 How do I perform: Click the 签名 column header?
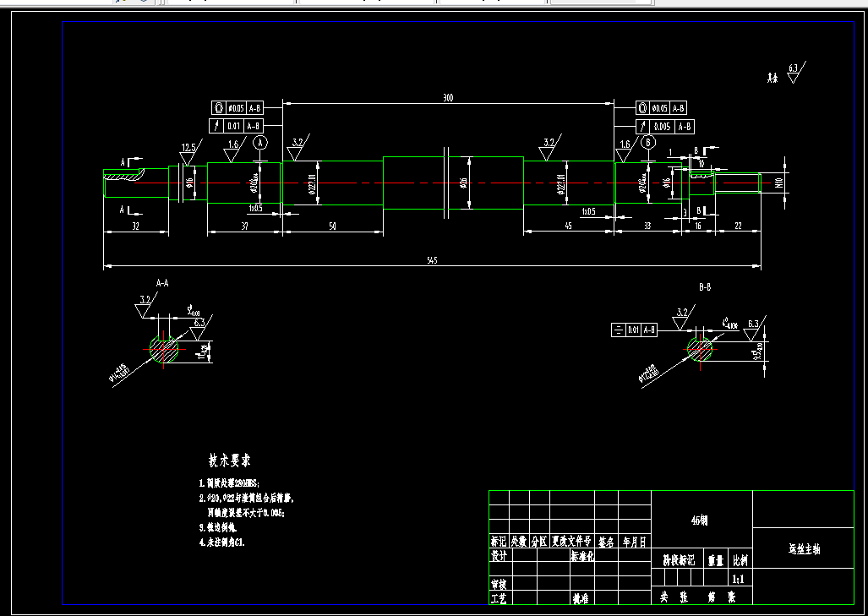606,542
